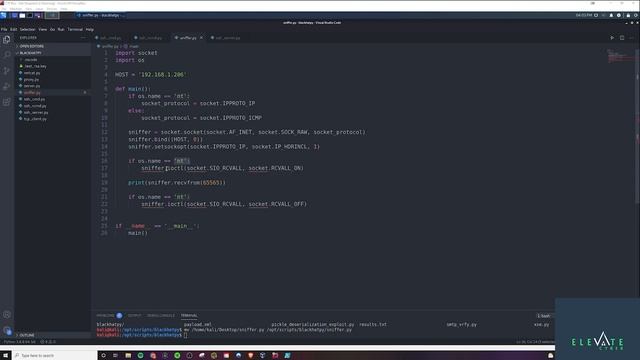Click the main breadcrumb above the editor
This screenshot has width=640, height=360.
[x=134, y=47]
